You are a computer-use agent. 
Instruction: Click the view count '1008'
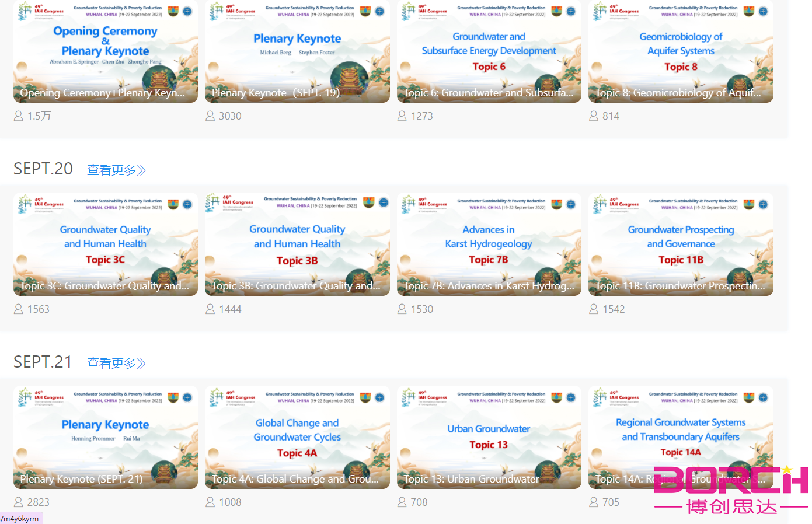(x=230, y=502)
